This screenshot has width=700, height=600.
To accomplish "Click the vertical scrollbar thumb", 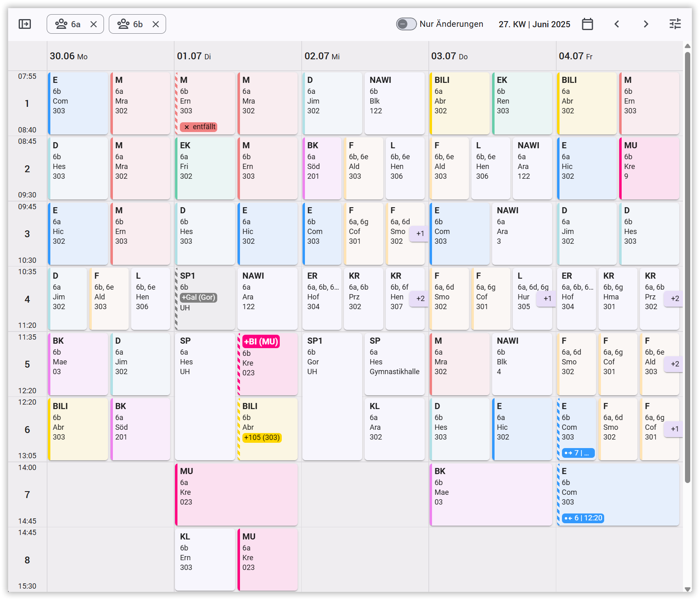I will click(688, 267).
